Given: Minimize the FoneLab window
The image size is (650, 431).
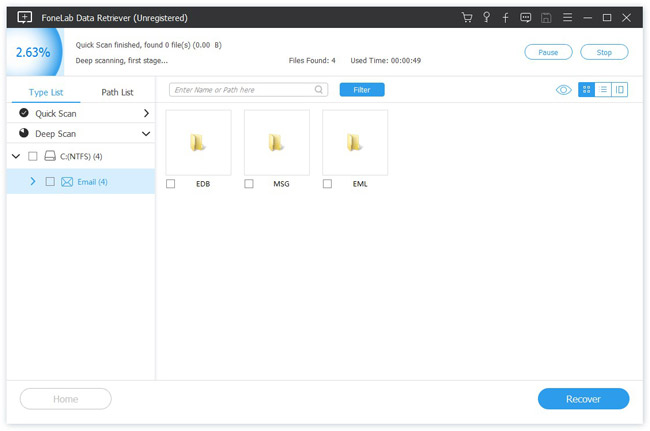Looking at the screenshot, I should pyautogui.click(x=587, y=17).
